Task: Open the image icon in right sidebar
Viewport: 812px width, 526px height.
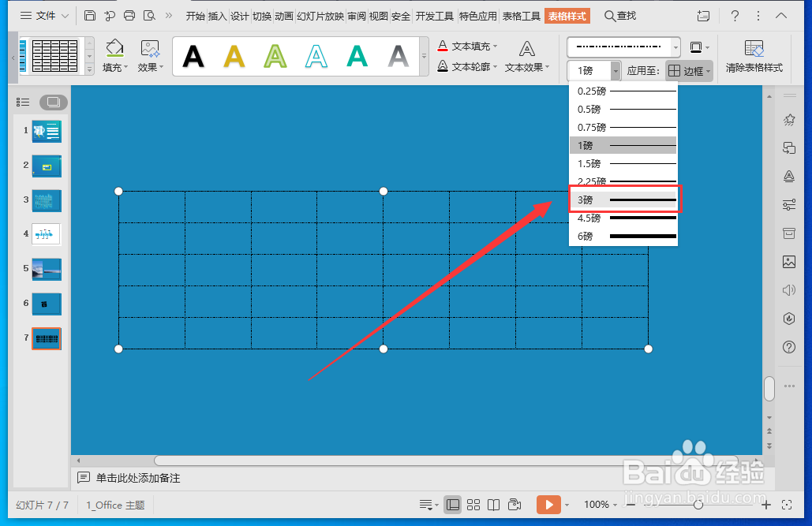Action: click(788, 262)
